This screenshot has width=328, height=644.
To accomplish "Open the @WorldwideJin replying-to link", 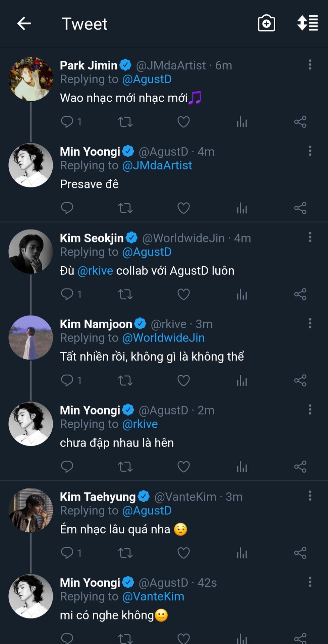I will 163,338.
